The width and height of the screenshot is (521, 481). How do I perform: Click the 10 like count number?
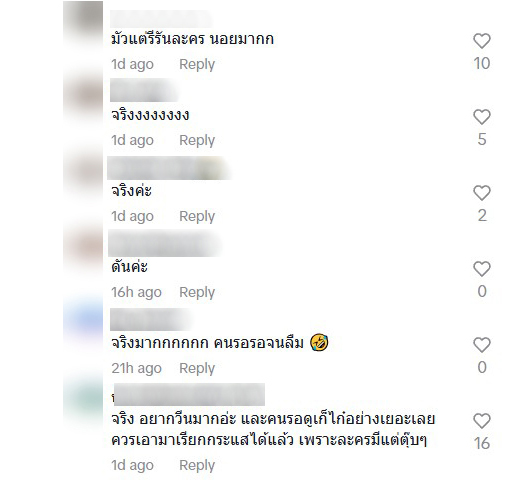[482, 63]
